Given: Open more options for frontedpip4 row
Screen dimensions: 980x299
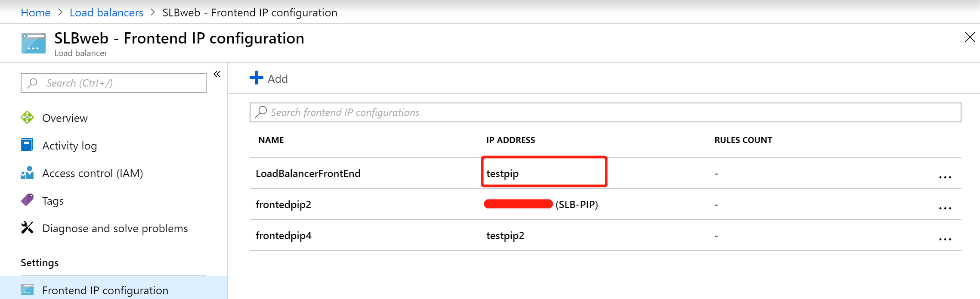Looking at the screenshot, I should [945, 239].
